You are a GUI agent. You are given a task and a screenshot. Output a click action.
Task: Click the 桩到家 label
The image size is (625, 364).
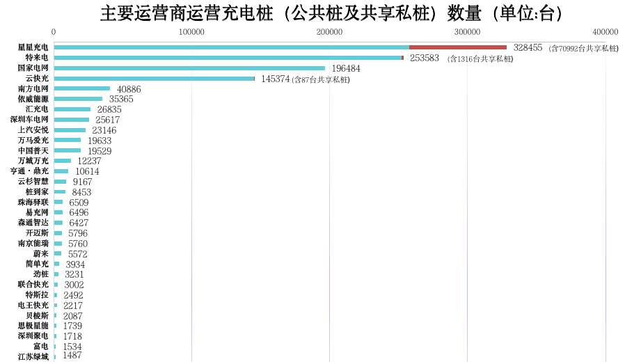[x=37, y=191]
